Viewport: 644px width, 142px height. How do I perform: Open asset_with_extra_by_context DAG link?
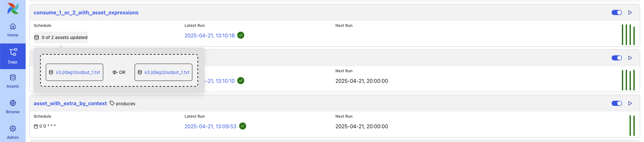70,103
